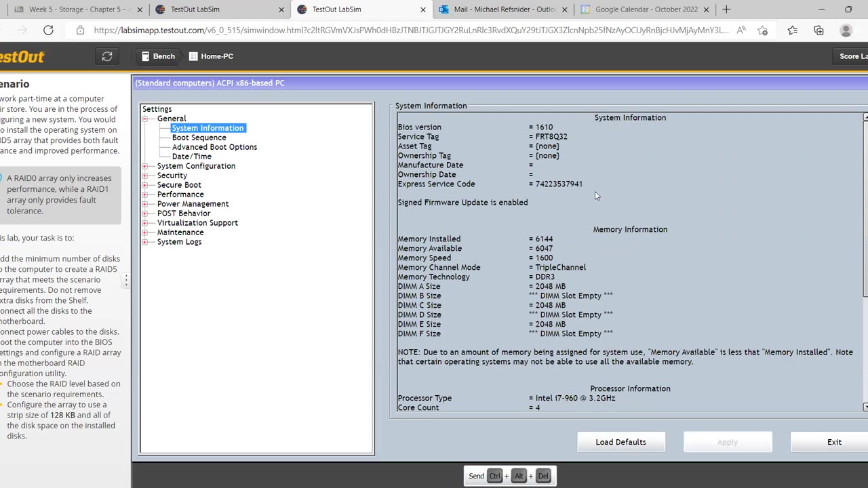The image size is (868, 488).
Task: Open browser Collections icon
Action: (x=818, y=30)
